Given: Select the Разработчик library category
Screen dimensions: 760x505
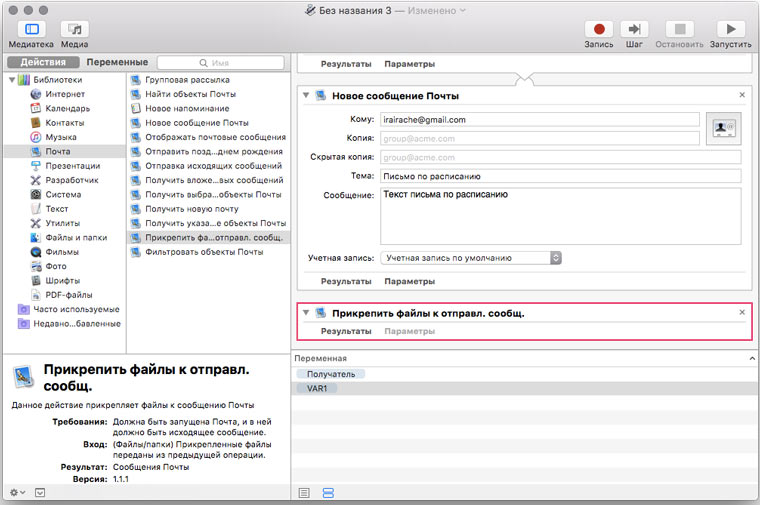Looking at the screenshot, I should [x=72, y=180].
